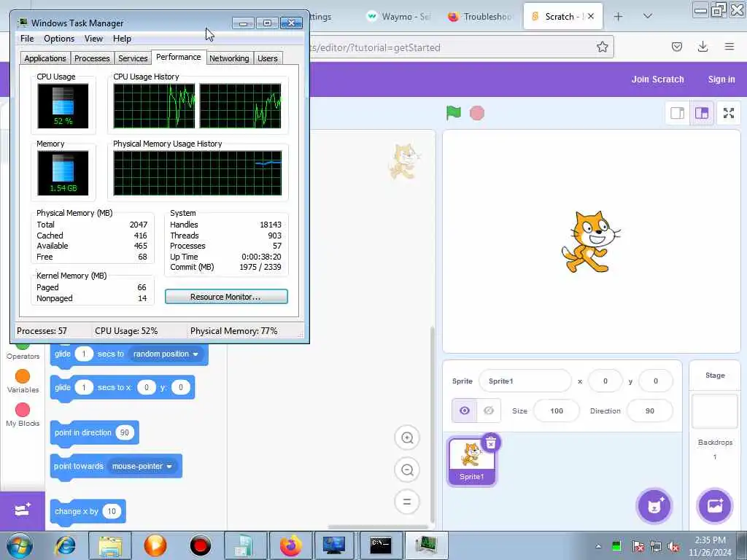Screen dimensions: 747x560
Task: Open a new Firefox tab
Action: tap(618, 17)
